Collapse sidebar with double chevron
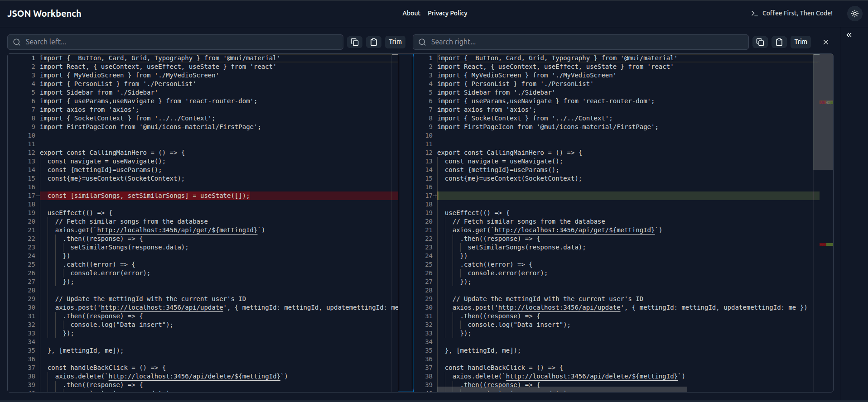Screen dimensions: 868x402 click(849, 35)
